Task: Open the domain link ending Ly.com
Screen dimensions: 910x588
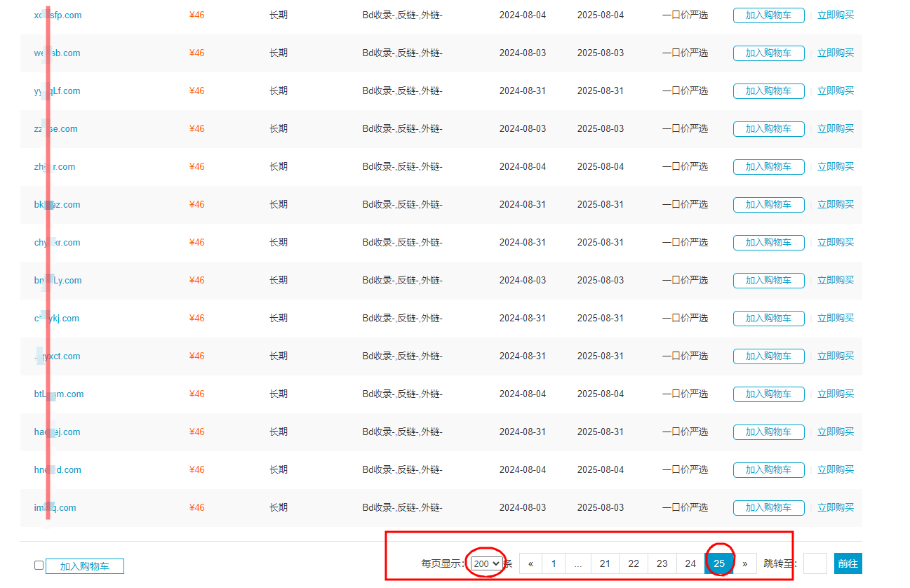Action: coord(58,280)
